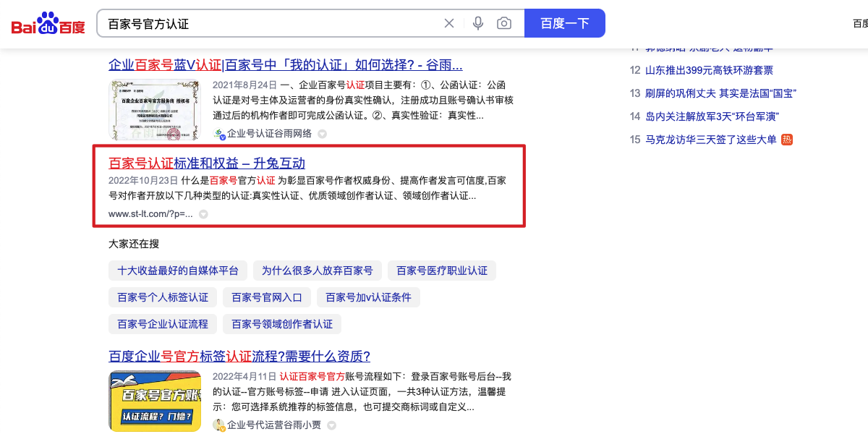
Task: Click date text 2021年8月24日
Action: coord(244,85)
